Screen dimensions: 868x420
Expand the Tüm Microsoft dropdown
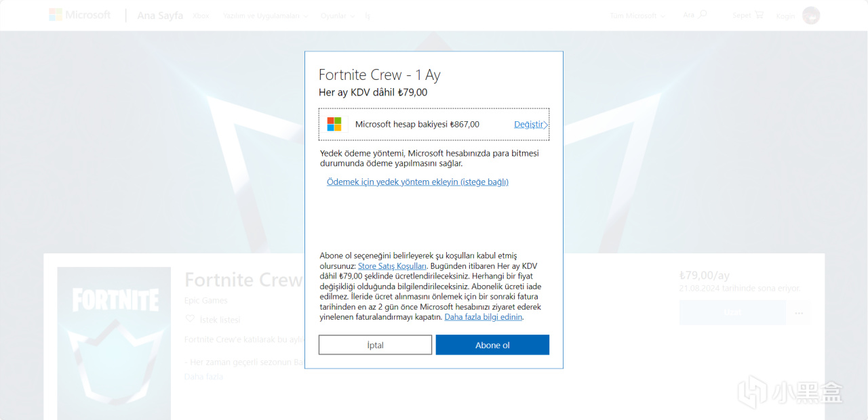point(637,16)
